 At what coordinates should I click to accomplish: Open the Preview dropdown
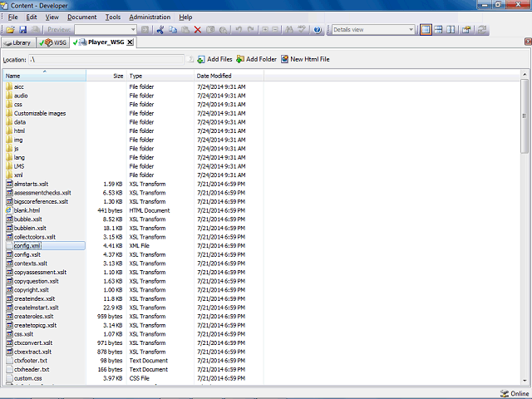click(133, 30)
